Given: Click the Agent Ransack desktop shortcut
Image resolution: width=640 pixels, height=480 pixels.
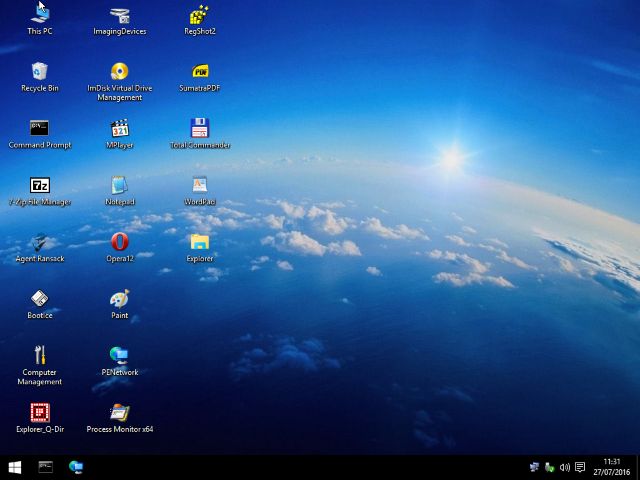Looking at the screenshot, I should [40, 243].
